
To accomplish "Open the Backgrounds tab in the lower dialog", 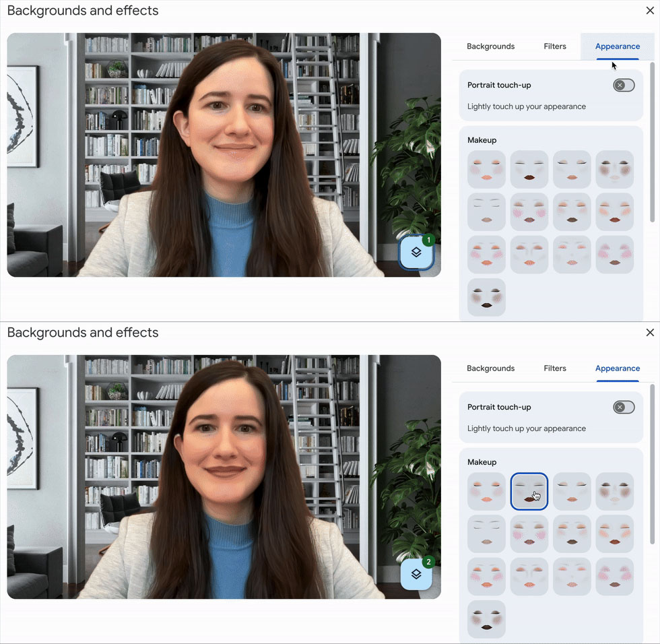I will point(490,368).
